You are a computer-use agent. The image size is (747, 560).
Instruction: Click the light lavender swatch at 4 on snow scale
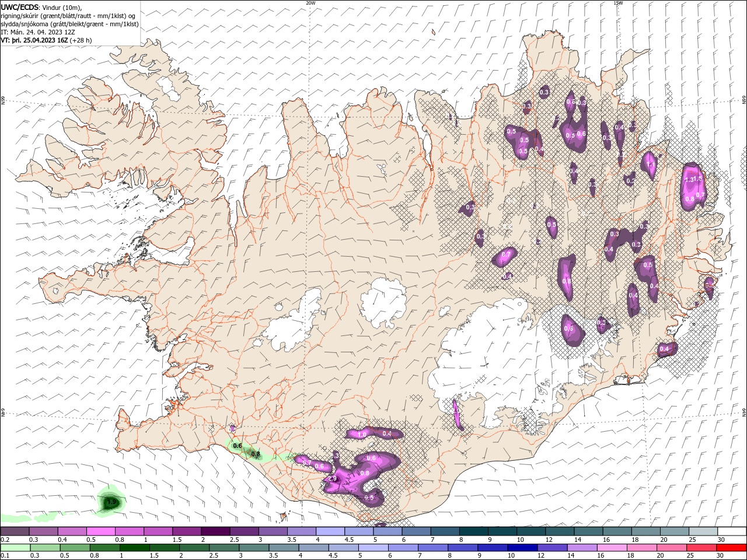330,531
